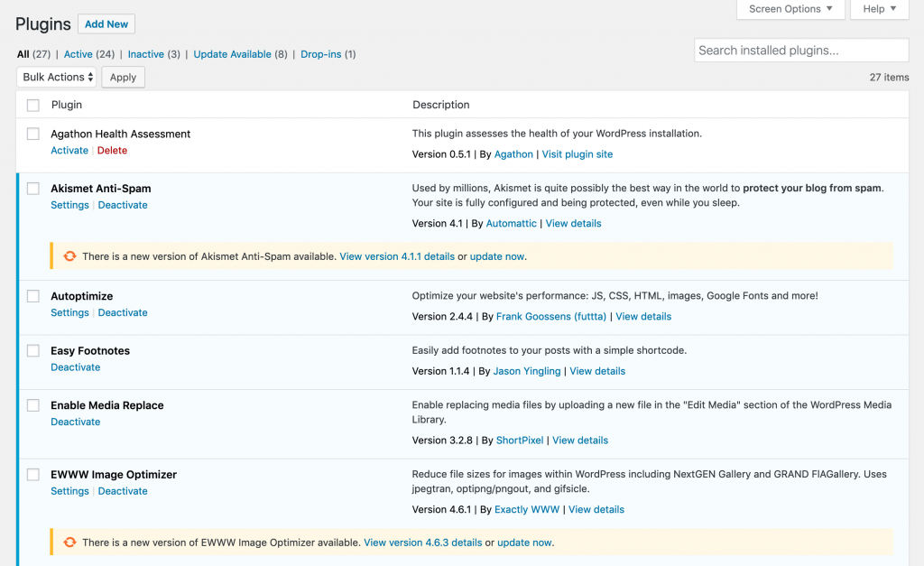Click the Plugins page heading

tap(43, 24)
